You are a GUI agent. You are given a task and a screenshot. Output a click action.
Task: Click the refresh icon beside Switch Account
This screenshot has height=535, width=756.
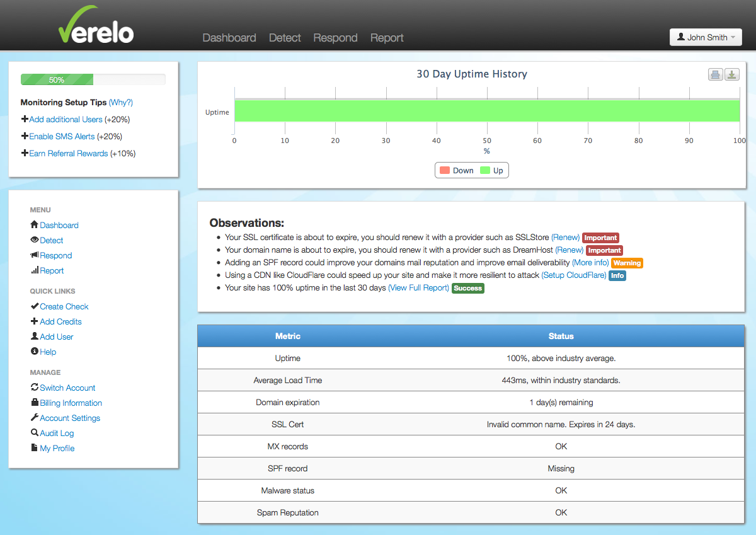35,388
